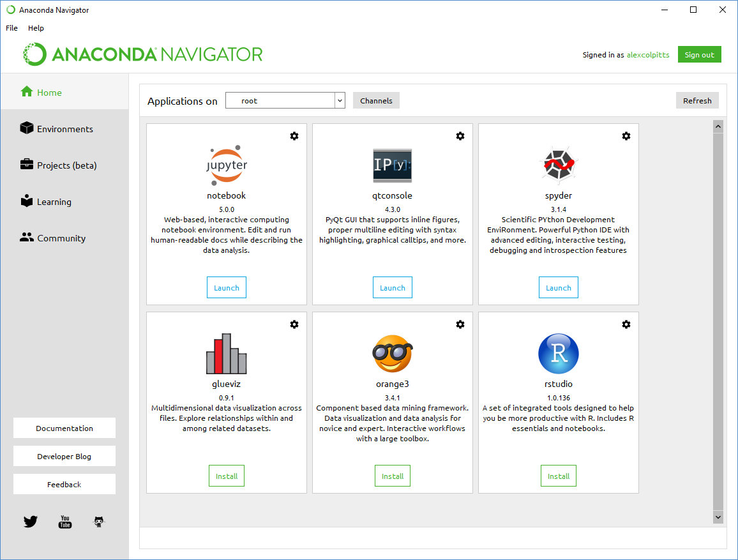Sign out of Anaconda account

[700, 54]
